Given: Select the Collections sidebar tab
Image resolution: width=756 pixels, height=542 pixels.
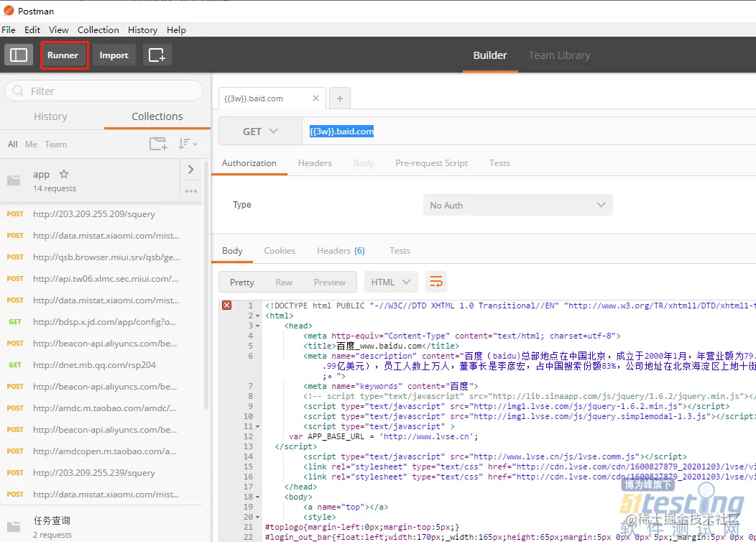Looking at the screenshot, I should click(157, 116).
